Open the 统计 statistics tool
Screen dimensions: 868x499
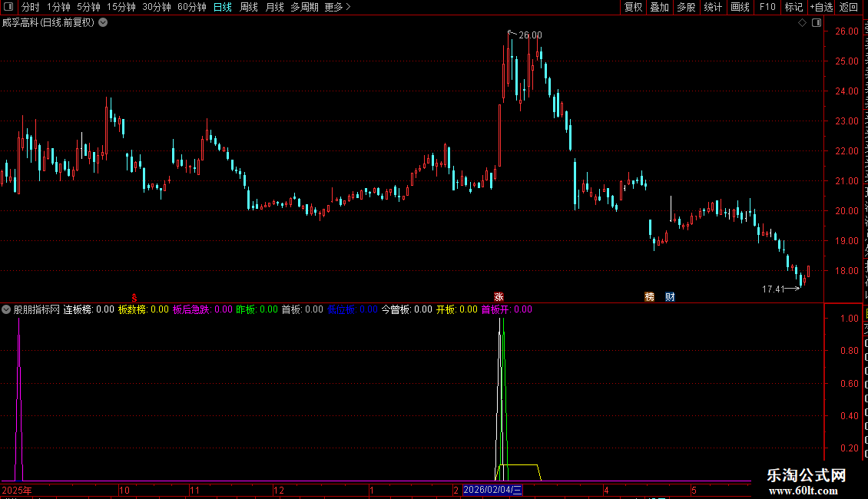[x=712, y=7]
